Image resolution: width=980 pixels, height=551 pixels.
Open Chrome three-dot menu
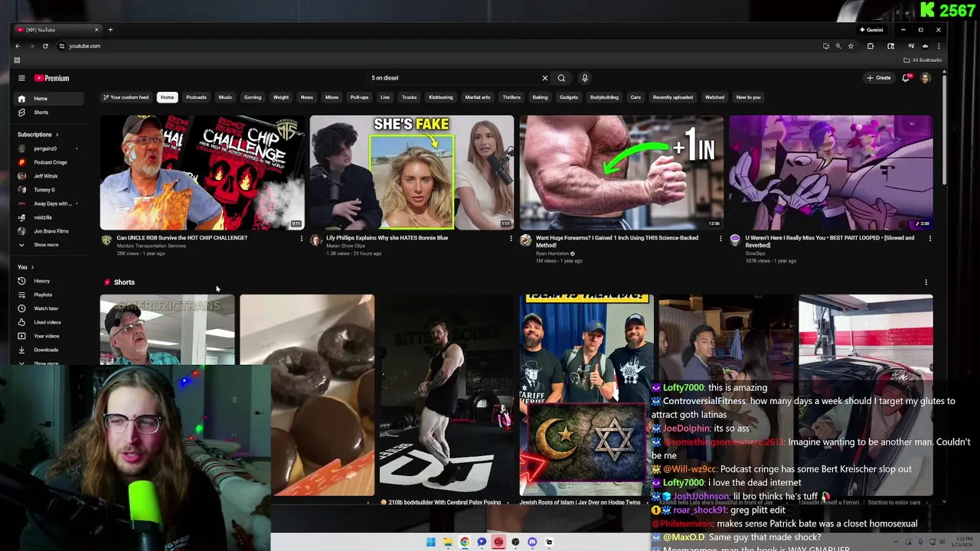(x=939, y=46)
